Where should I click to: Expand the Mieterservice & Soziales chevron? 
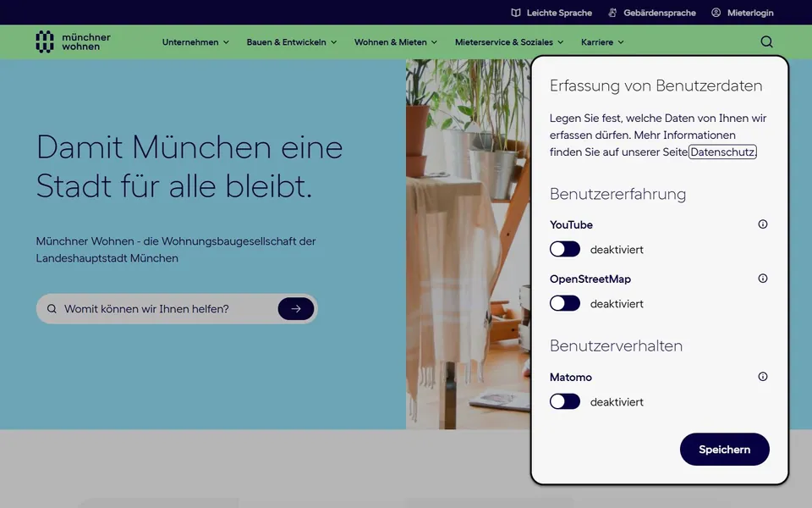point(560,42)
